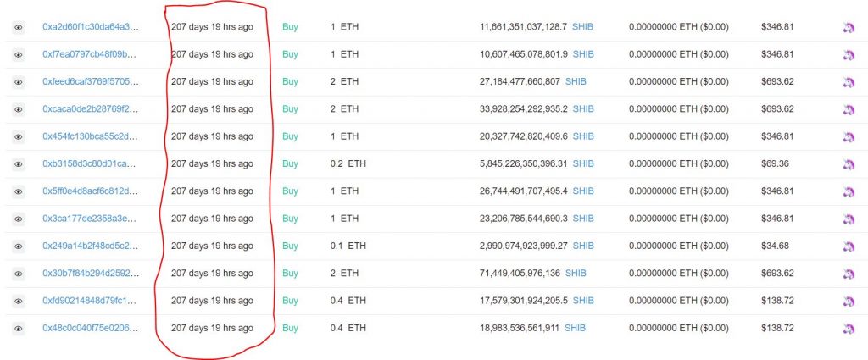868x360 pixels.
Task: Click the eye icon beside 0xb3158d3c80d01ca
Action: [x=19, y=164]
